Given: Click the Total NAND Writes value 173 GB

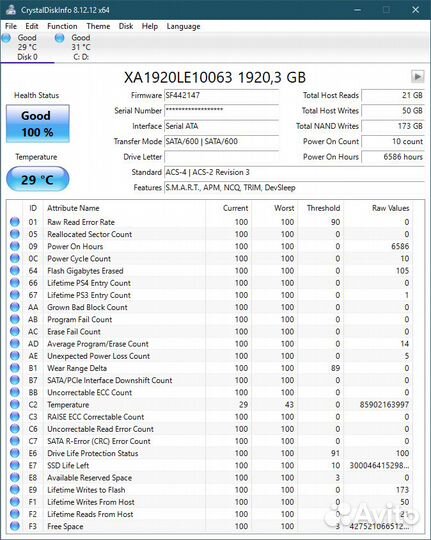Looking at the screenshot, I should pos(393,126).
